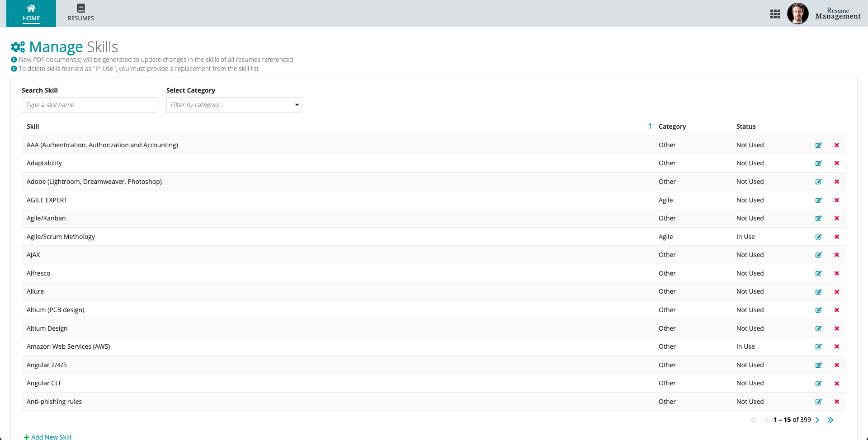
Task: Sort by the Status column header
Action: click(x=746, y=126)
